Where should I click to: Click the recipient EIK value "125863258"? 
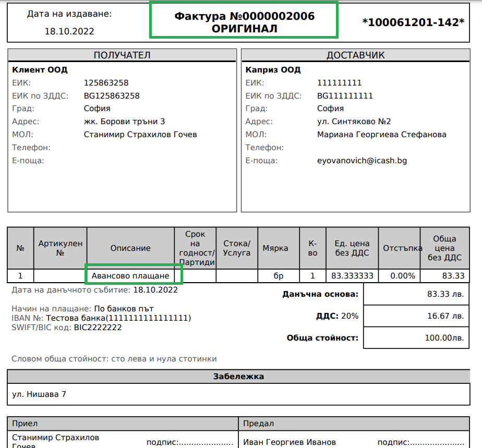pos(106,82)
